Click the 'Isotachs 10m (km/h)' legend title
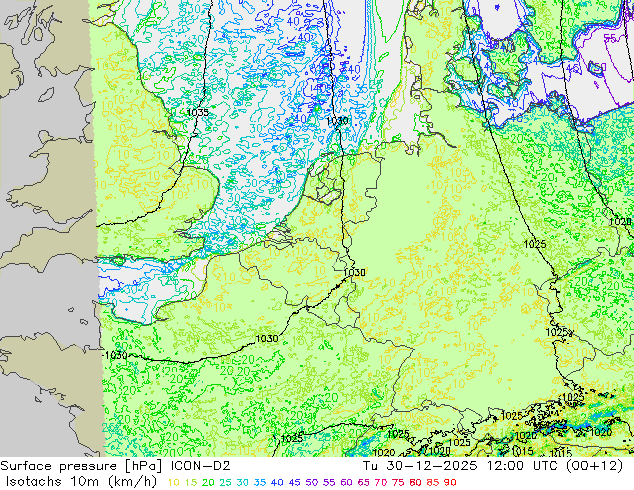Screen dimensions: 634x490 81,482
